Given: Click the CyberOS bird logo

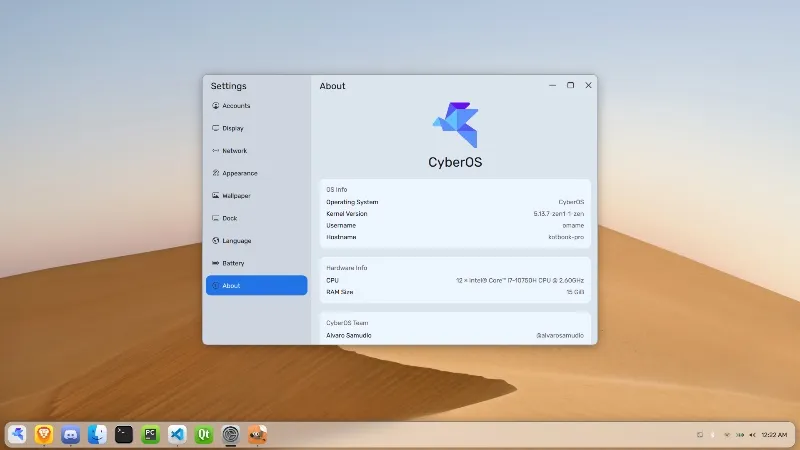Looking at the screenshot, I should coord(455,125).
